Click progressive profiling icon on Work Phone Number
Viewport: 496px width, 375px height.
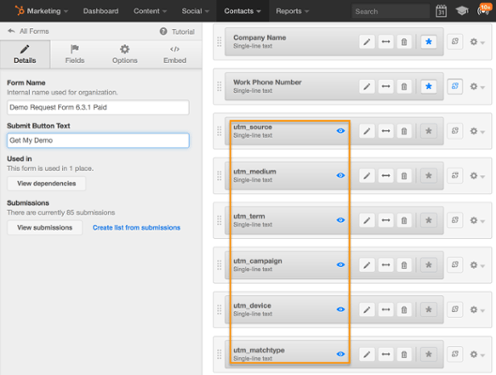click(x=455, y=86)
